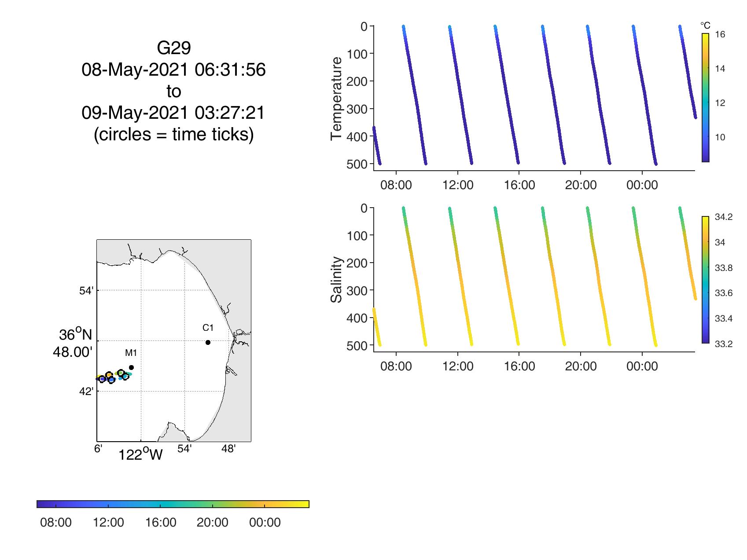Click the 122°W longitude label
Image resolution: width=747 pixels, height=560 pixels.
coord(140,455)
